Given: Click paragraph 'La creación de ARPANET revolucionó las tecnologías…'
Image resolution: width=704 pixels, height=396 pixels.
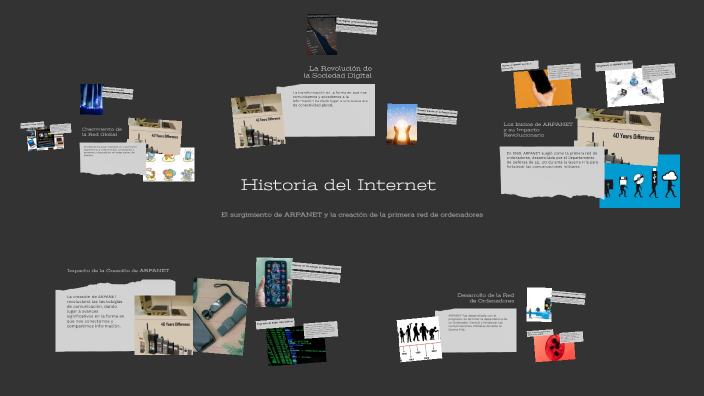Looking at the screenshot, I should pyautogui.click(x=95, y=311).
